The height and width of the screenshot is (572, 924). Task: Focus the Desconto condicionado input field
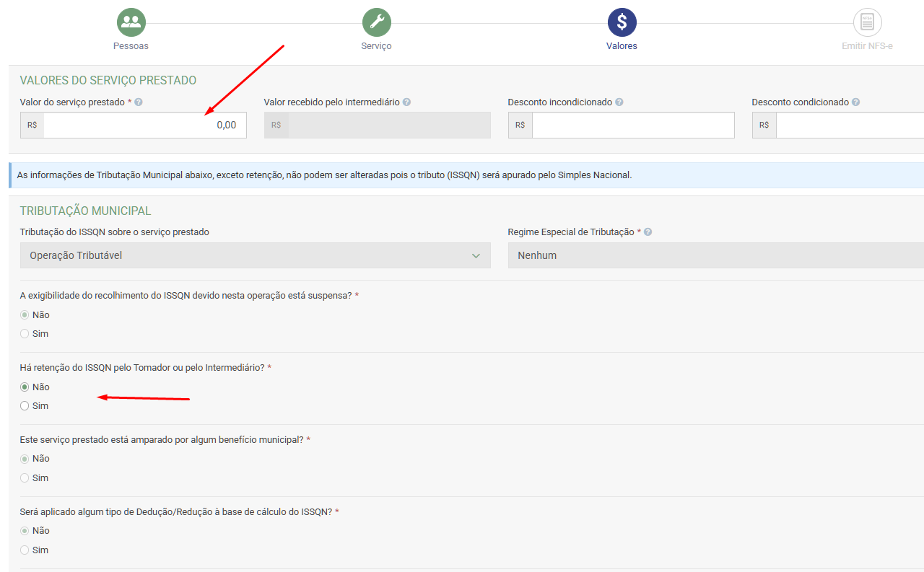(x=849, y=126)
